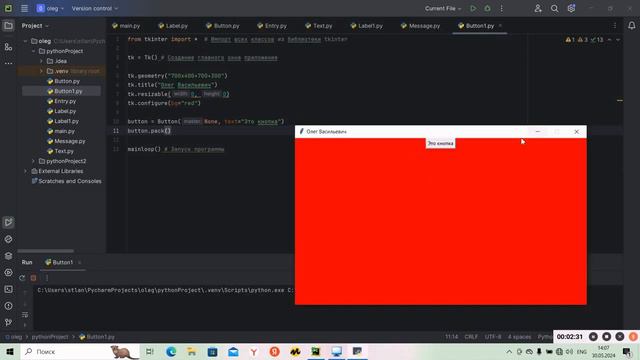Viewport: 640px width, 360px height.
Task: Click the Tk window's labeled button
Action: [x=440, y=144]
